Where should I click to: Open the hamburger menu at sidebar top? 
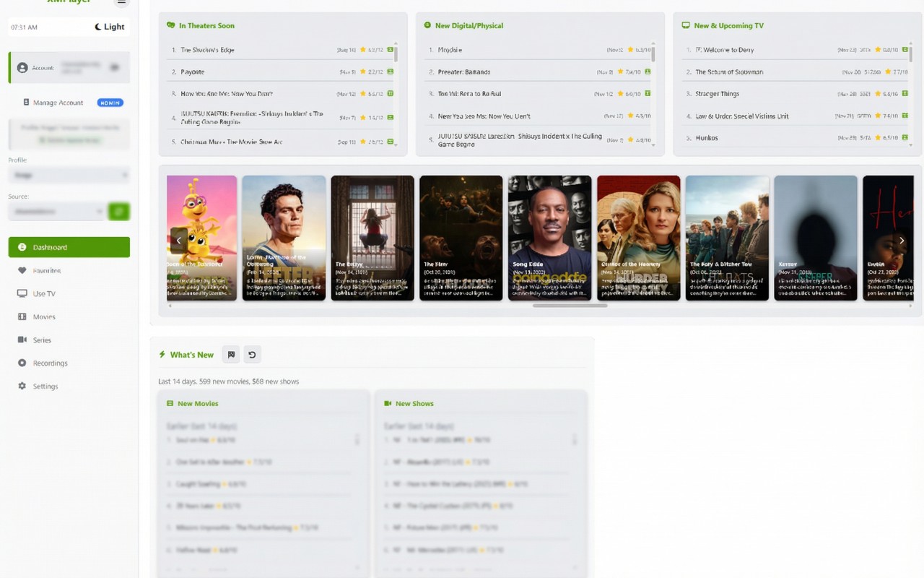coord(121,2)
